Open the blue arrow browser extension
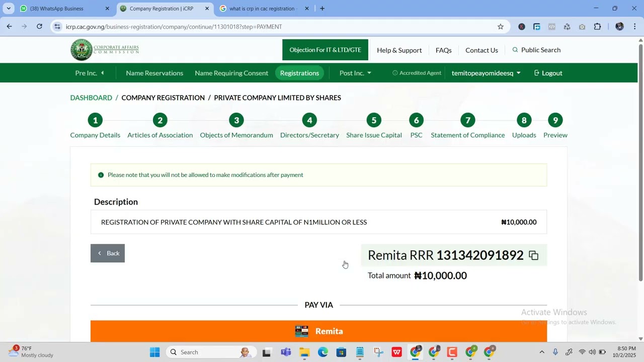This screenshot has width=644, height=362. tap(537, 27)
